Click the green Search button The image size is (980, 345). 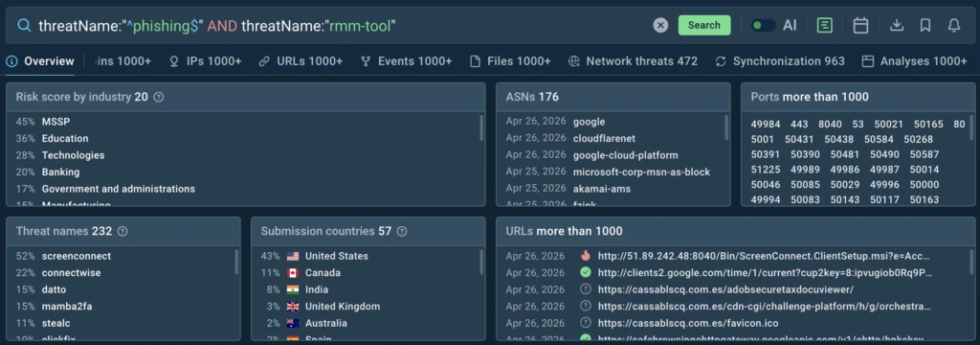click(x=704, y=25)
